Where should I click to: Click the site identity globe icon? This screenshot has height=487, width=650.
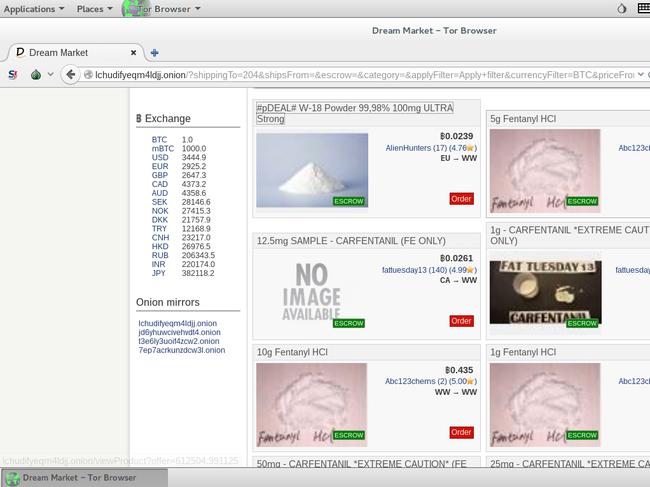coord(88,75)
